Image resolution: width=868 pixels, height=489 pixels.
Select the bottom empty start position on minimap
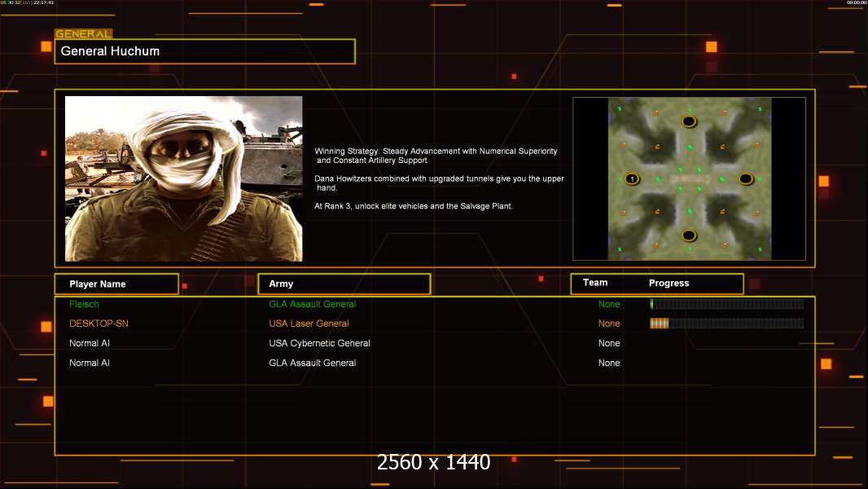pos(689,236)
